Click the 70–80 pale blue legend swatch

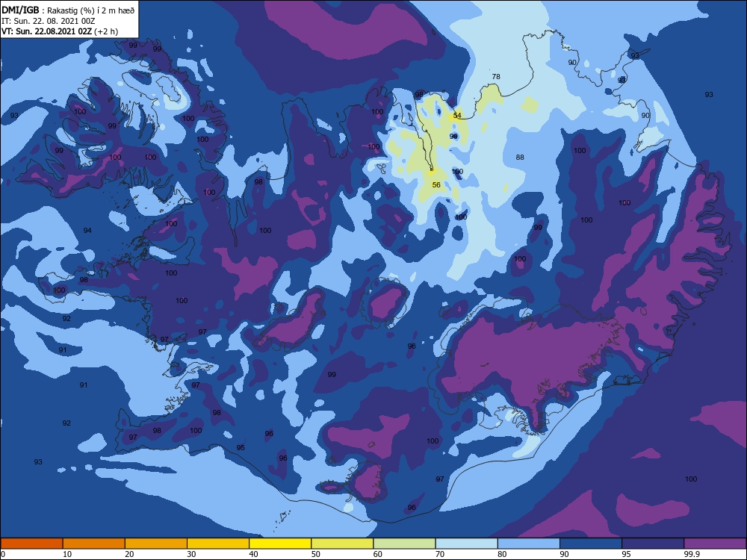pos(466,544)
